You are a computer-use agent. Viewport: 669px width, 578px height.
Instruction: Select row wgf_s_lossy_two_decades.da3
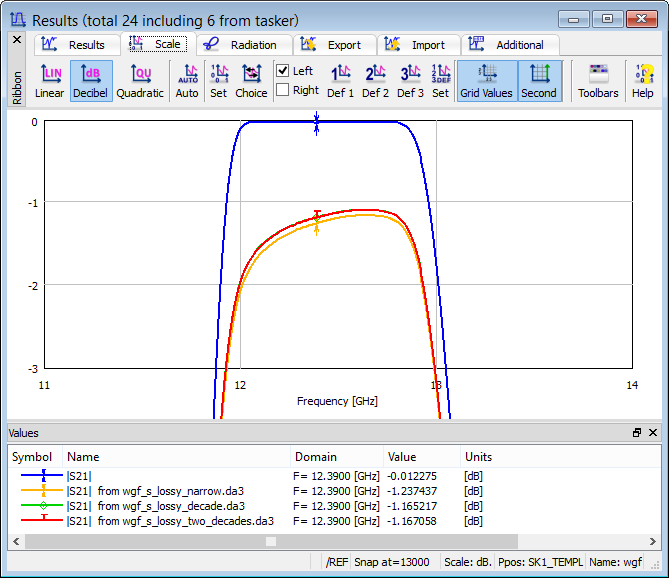coord(334,521)
